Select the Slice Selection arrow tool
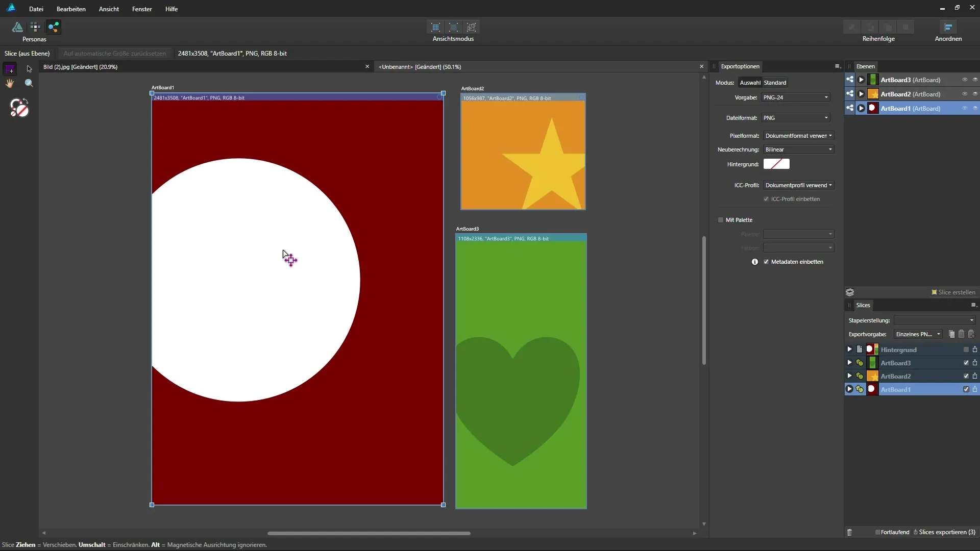 (x=29, y=69)
